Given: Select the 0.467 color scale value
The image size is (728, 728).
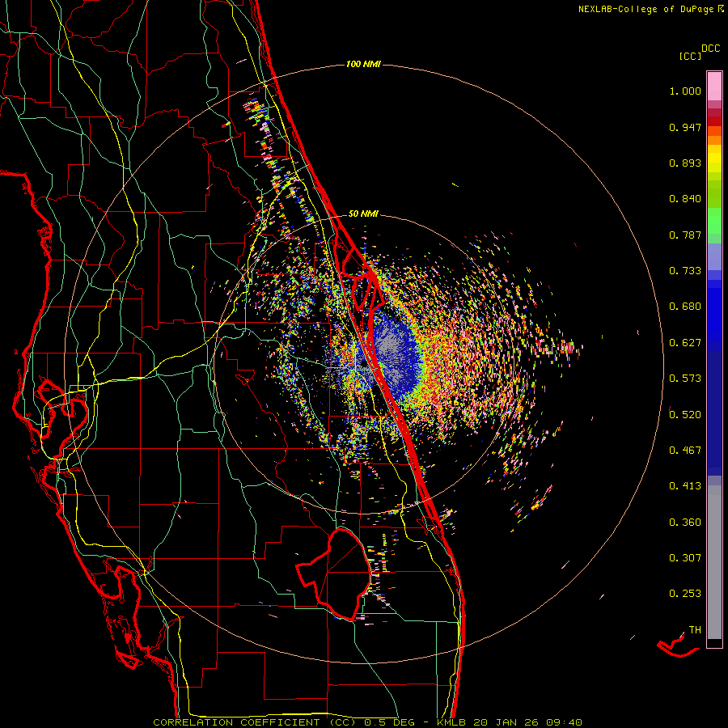Looking at the screenshot, I should 685,451.
